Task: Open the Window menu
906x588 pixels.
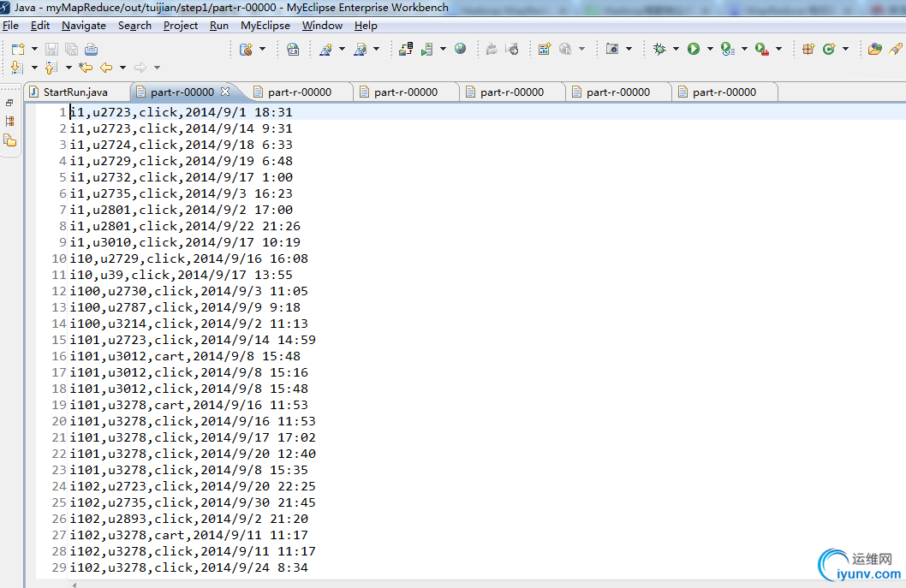Action: [323, 26]
